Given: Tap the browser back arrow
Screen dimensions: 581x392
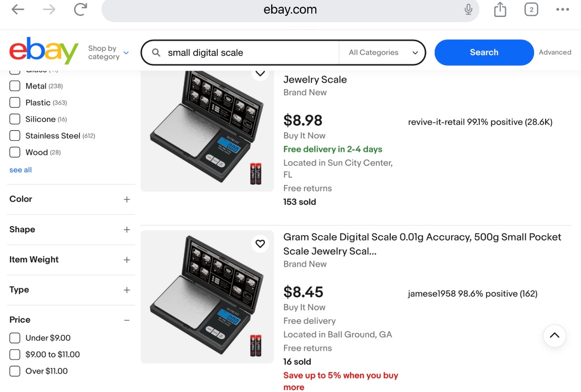Looking at the screenshot, I should tap(18, 10).
